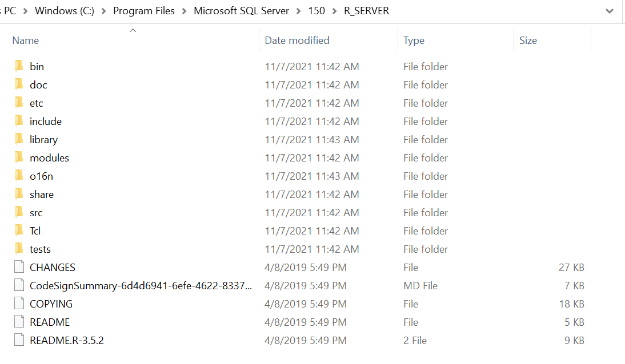625x364 pixels.
Task: Select the library folder icon
Action: tap(19, 139)
